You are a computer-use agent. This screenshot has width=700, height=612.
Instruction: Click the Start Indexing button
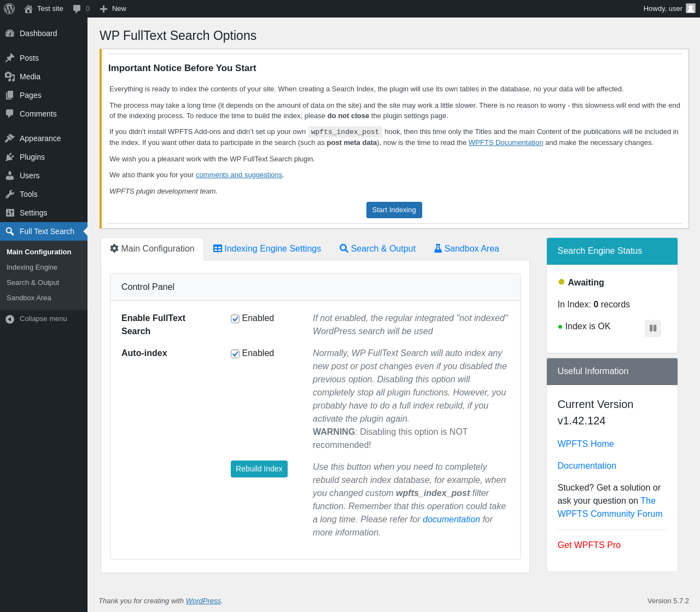(x=394, y=210)
